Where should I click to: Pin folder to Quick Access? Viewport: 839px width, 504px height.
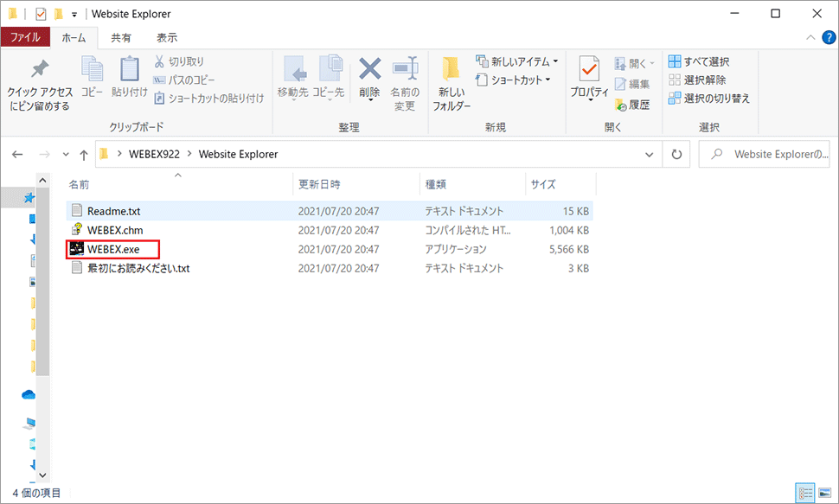40,85
